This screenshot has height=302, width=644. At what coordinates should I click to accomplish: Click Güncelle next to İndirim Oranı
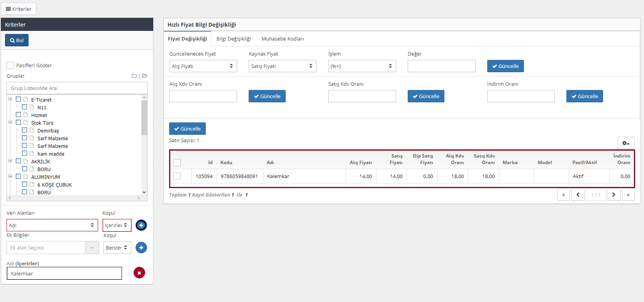(584, 96)
